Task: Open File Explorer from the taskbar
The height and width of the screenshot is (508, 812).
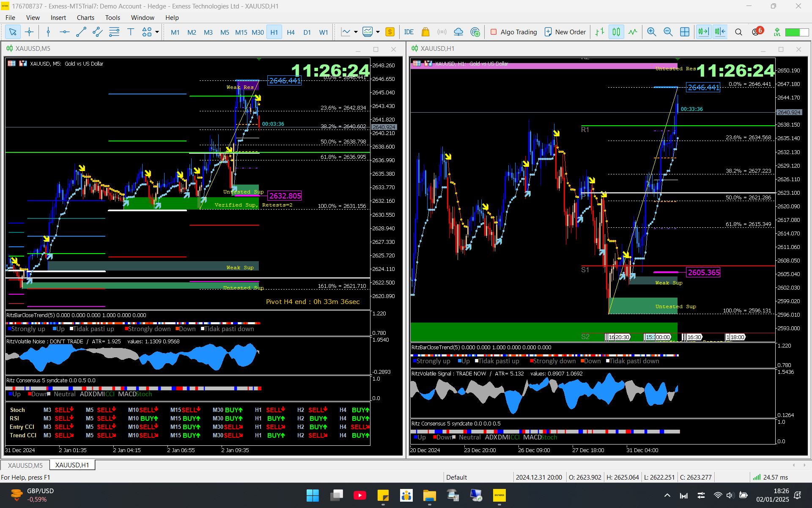Action: [x=429, y=495]
